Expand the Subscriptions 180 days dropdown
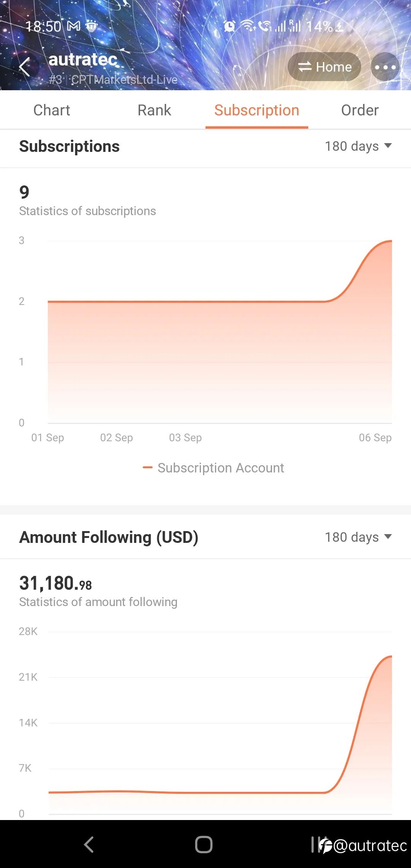This screenshot has height=868, width=411. (358, 146)
